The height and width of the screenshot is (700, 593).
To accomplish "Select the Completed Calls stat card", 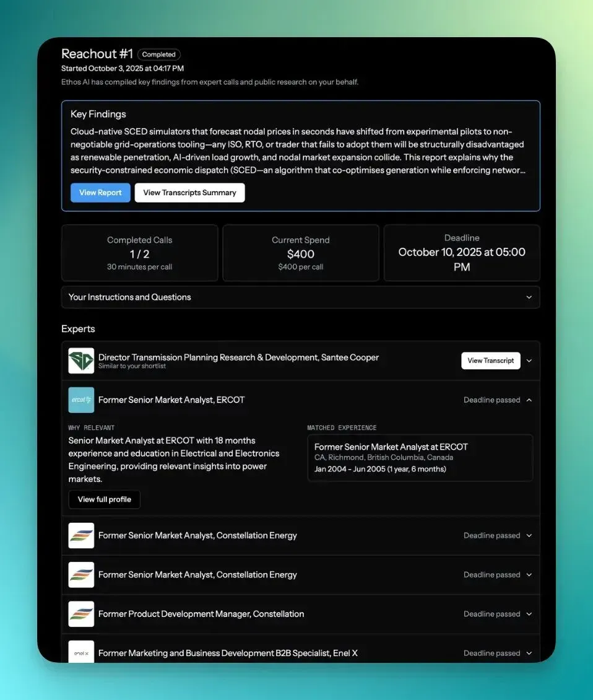I will pos(140,253).
